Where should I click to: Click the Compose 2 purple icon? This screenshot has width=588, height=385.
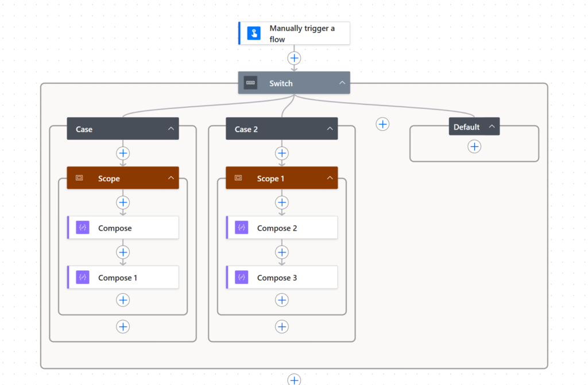tap(242, 228)
